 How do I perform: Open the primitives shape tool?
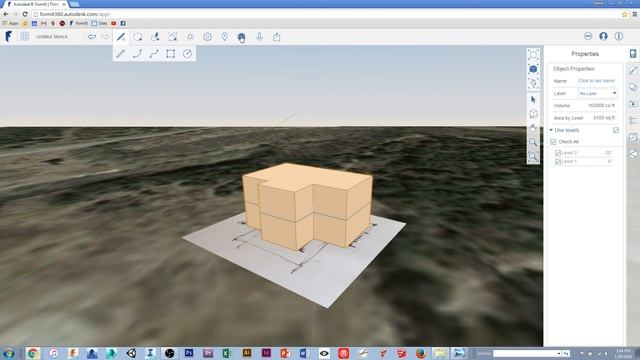point(138,37)
